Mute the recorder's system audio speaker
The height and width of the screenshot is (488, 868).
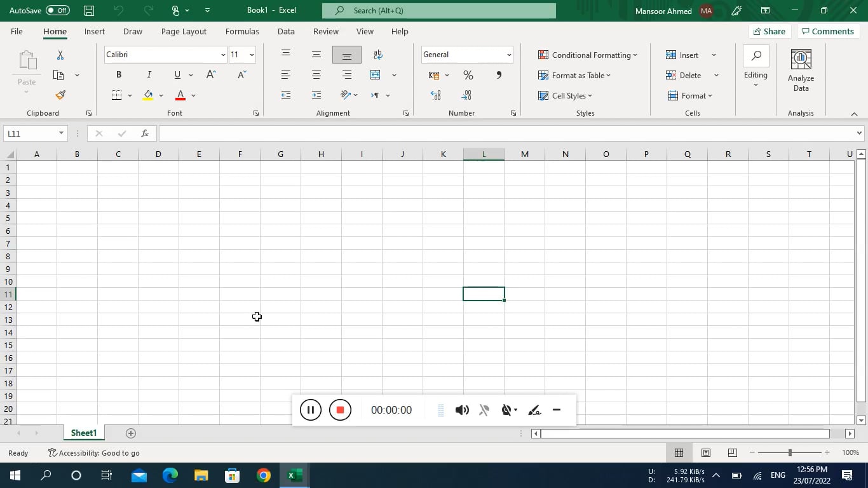(462, 410)
